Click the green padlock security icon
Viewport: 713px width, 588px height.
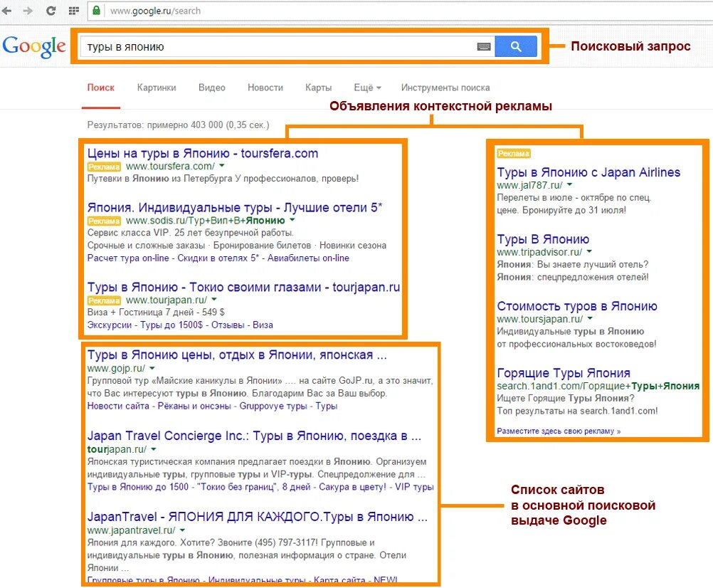pos(96,10)
